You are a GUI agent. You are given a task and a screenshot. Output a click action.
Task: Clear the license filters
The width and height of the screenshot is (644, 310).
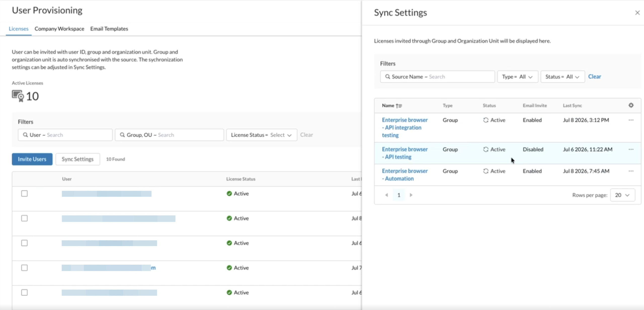[x=306, y=135]
